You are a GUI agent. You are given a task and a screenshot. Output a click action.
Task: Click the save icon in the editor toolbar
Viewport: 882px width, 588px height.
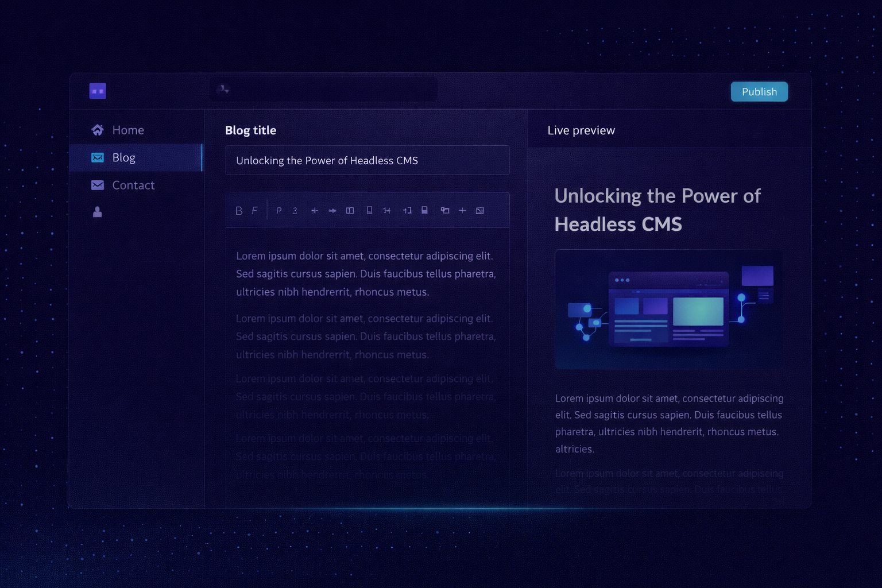425,210
